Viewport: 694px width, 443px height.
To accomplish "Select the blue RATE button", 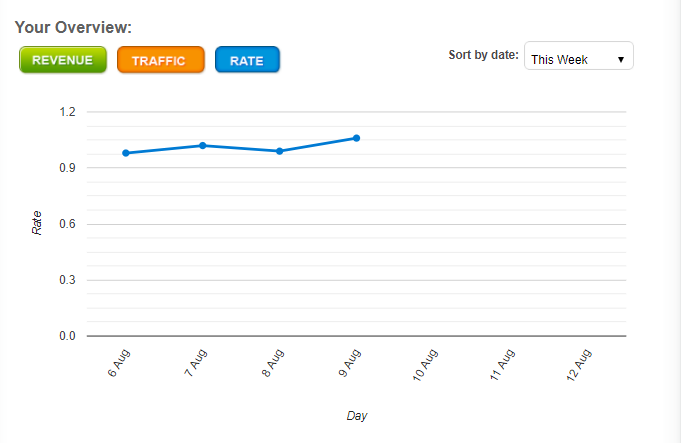I will pyautogui.click(x=247, y=60).
